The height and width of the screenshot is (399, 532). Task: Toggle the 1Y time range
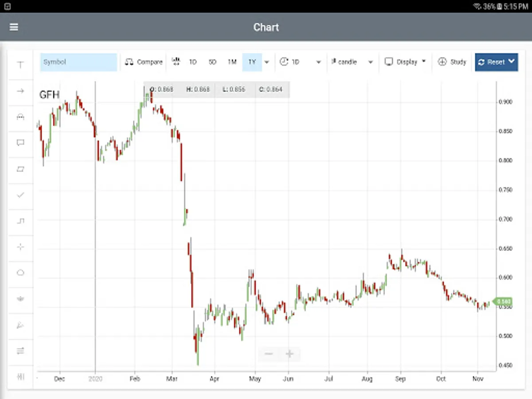click(x=252, y=62)
